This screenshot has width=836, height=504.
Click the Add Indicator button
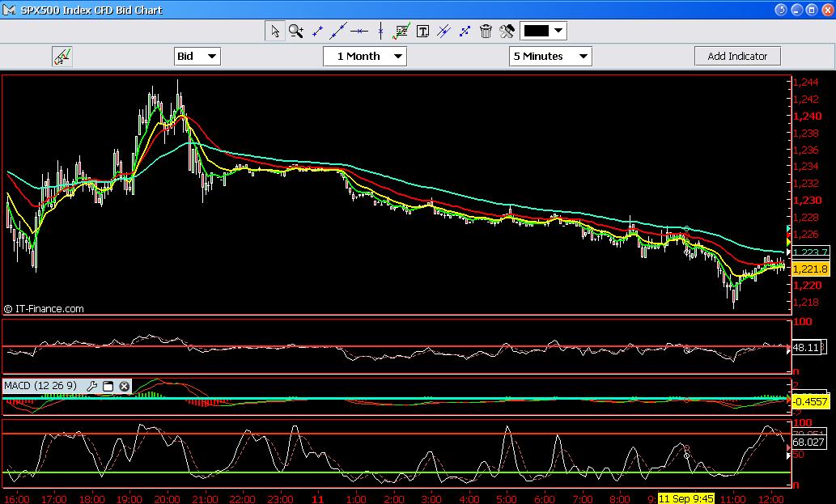(737, 56)
